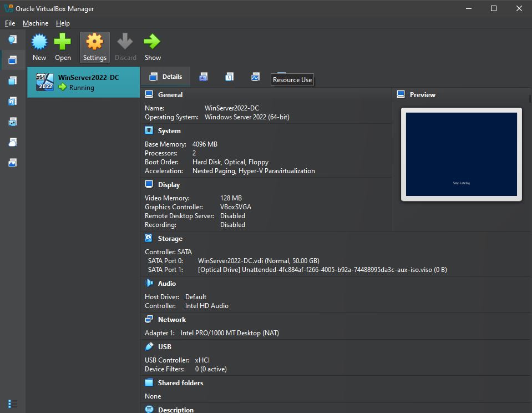
Task: Open the Resource Use graph tab
Action: coord(255,77)
